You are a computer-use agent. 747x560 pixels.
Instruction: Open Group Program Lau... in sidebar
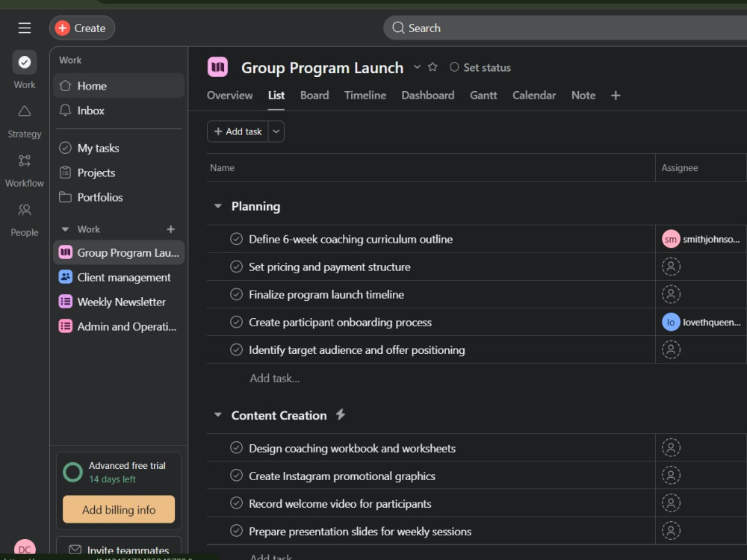coord(119,252)
